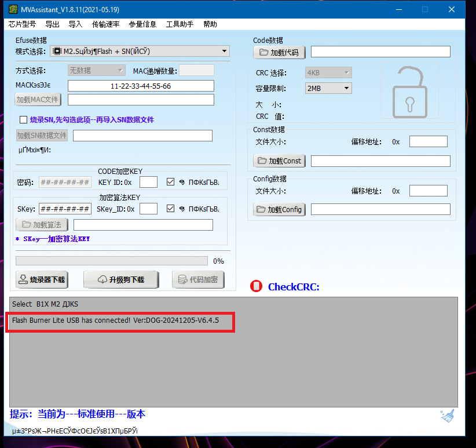Screen dimensions: 476x448
Task: Click the Const 偏移地址 offset field
Action: pos(428,141)
